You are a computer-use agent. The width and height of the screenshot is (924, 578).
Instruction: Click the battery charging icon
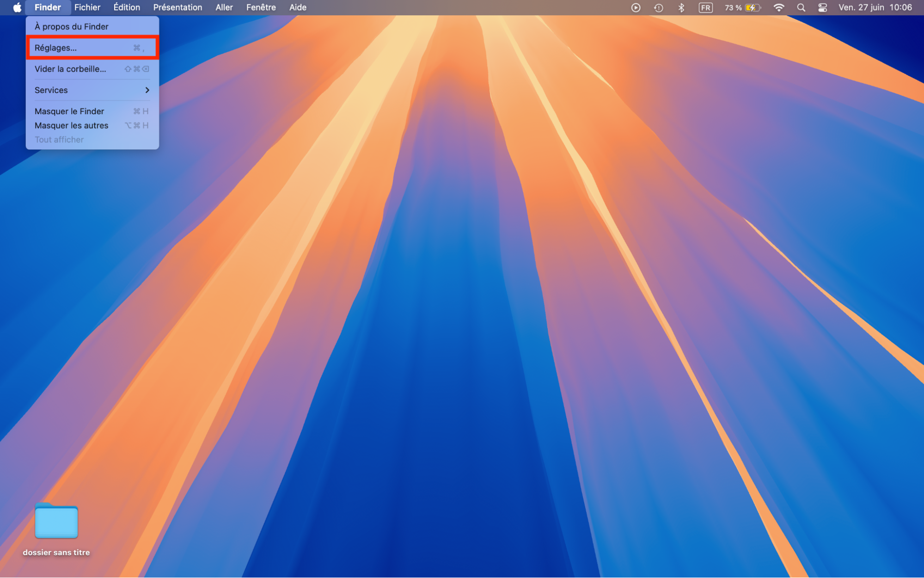pyautogui.click(x=752, y=7)
